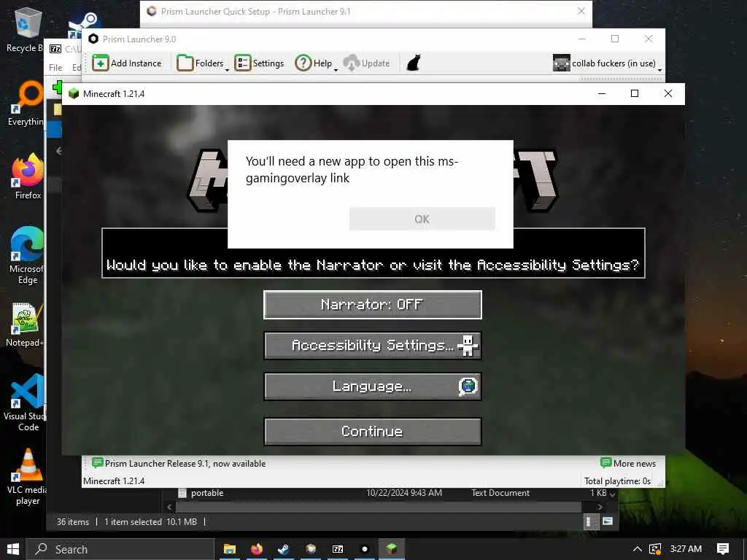Select the Recycle Bin desktop icon
Viewport: 747px width, 560px height.
[x=27, y=29]
